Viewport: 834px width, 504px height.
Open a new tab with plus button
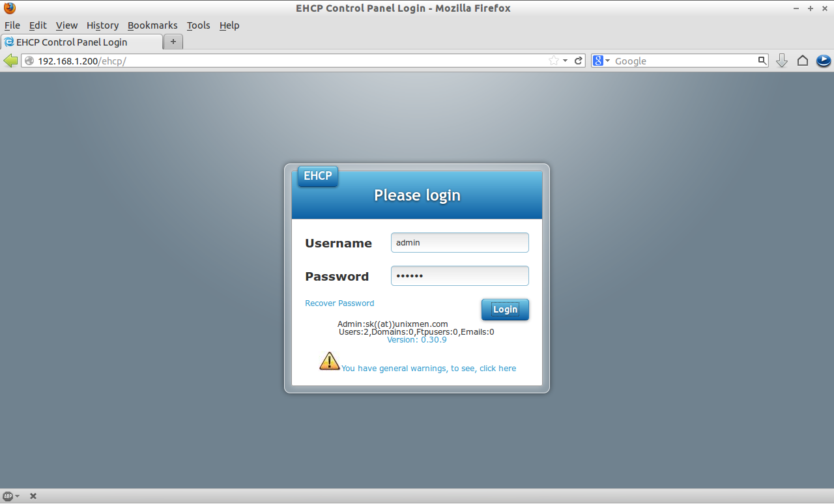point(173,42)
